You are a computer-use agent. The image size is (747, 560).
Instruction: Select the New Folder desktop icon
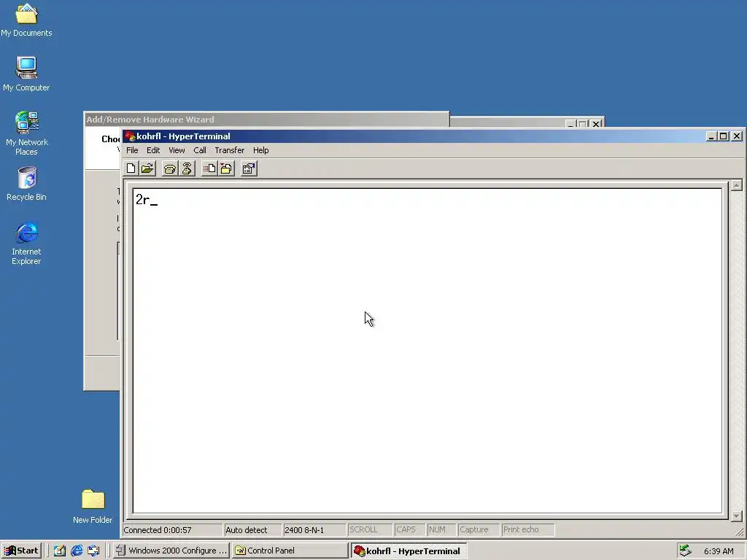pos(93,507)
